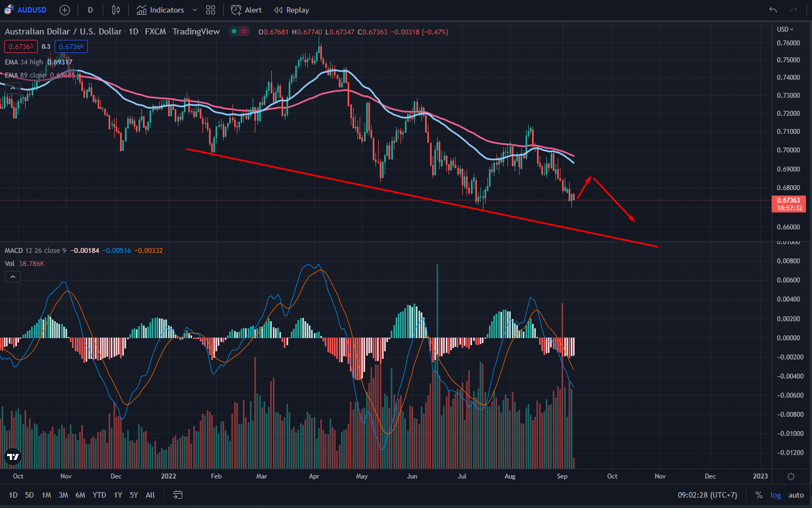This screenshot has height=508, width=812.
Task: Create an Alert from the toolbar
Action: (246, 10)
